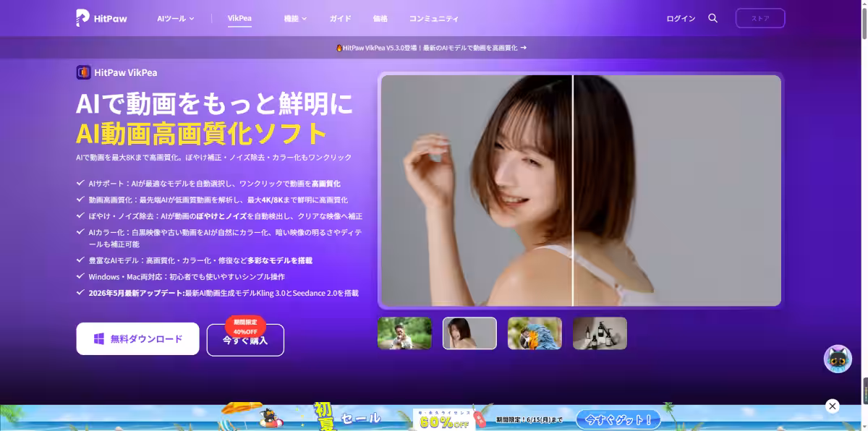This screenshot has height=431, width=868.
Task: Select the man with camera thumbnail
Action: click(404, 333)
